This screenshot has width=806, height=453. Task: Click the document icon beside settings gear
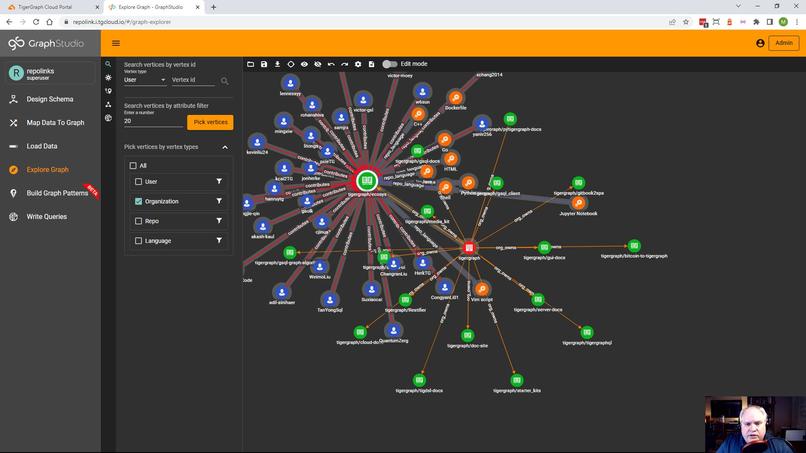click(x=371, y=64)
